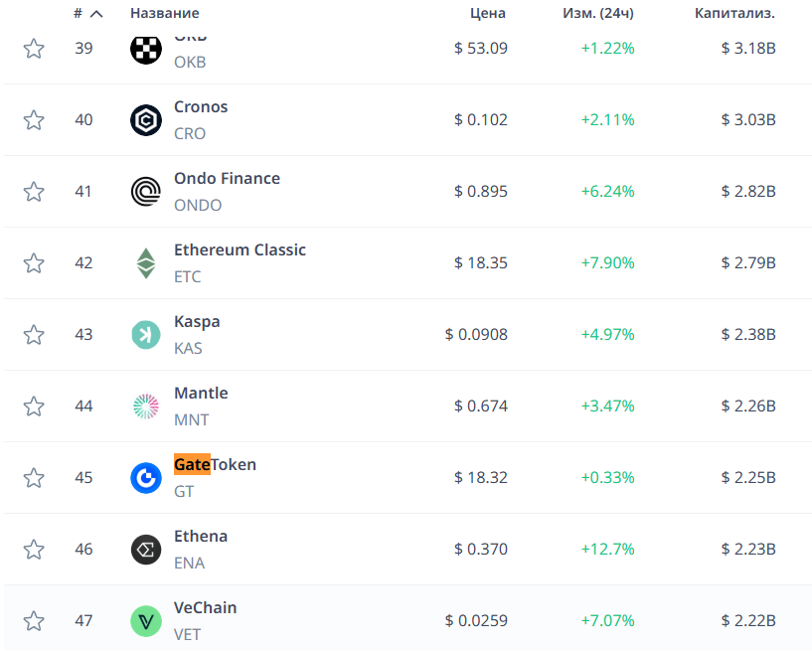Click the Название column header

[164, 14]
